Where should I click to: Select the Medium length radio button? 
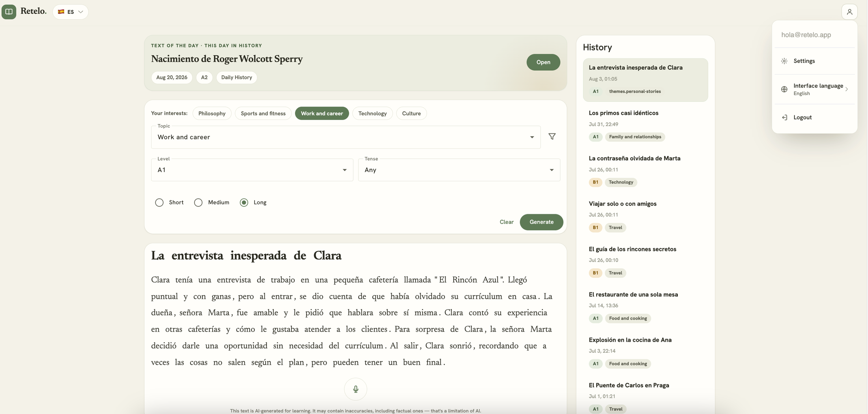point(198,202)
